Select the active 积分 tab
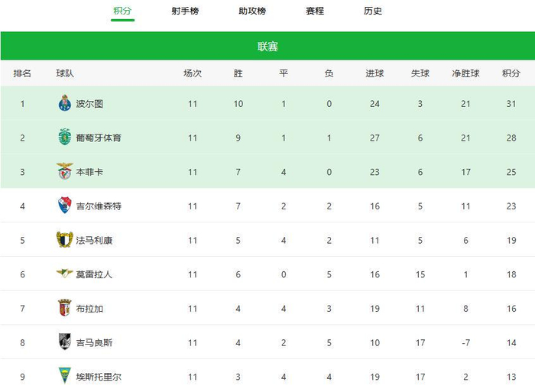This screenshot has width=535, height=392. coord(122,11)
